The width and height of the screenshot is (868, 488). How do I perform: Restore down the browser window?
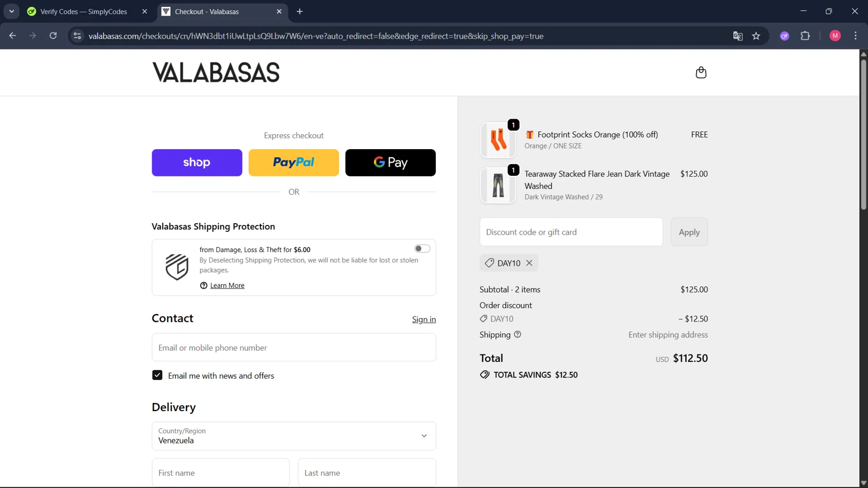(x=829, y=11)
